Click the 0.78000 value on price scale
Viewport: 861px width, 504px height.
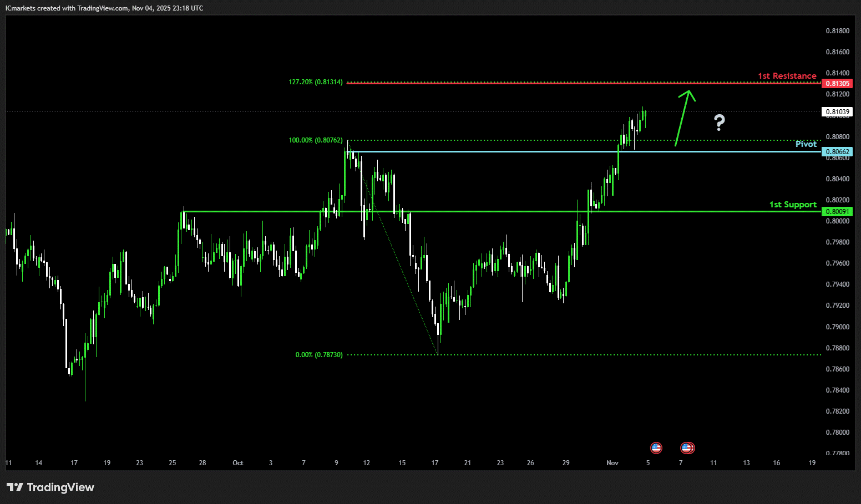click(x=837, y=432)
